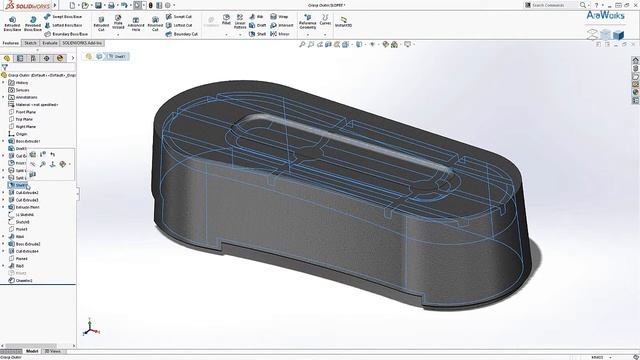Select the Extruded Cut tool
Viewport: 640px width, 360px height.
pyautogui.click(x=101, y=24)
